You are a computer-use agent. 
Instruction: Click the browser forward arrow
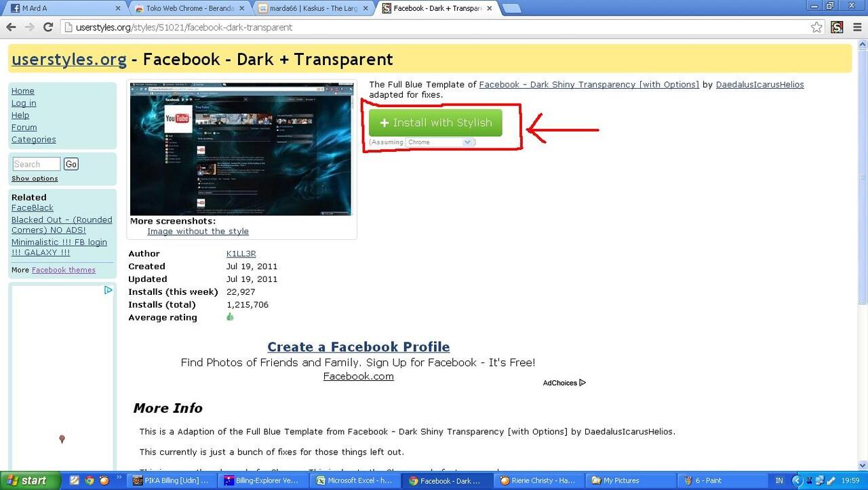pyautogui.click(x=30, y=27)
